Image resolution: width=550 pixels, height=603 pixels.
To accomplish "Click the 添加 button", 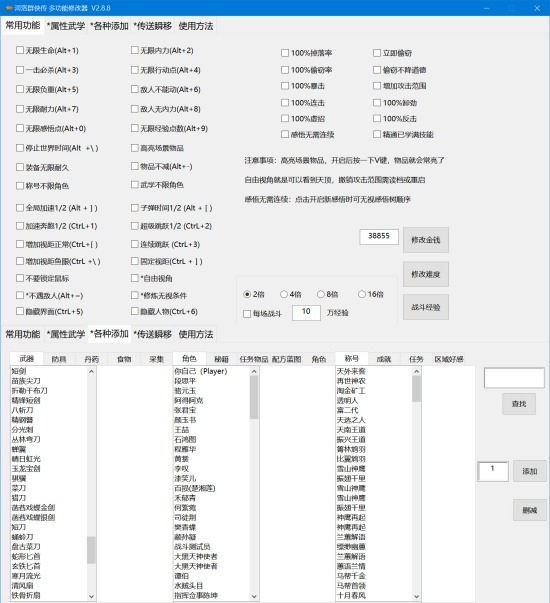I will tap(530, 471).
